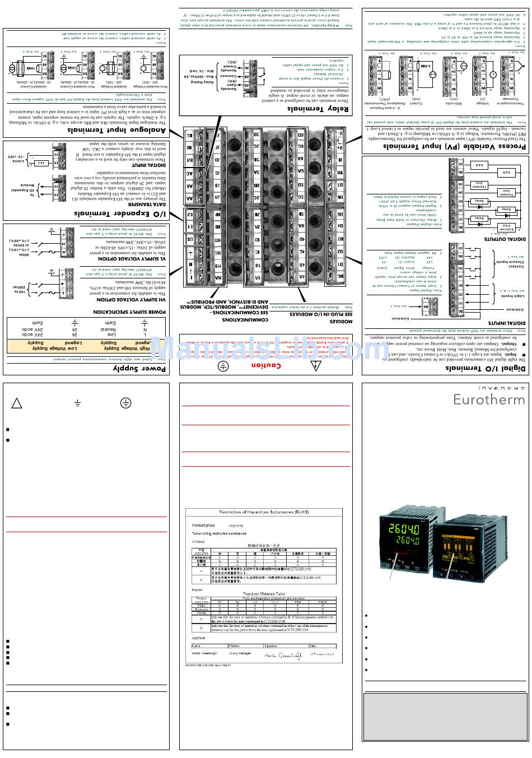Screen dimensions: 532x758
Task: Click the "COMMUNICATIONS" label under terminal photo
Action: coord(245,320)
